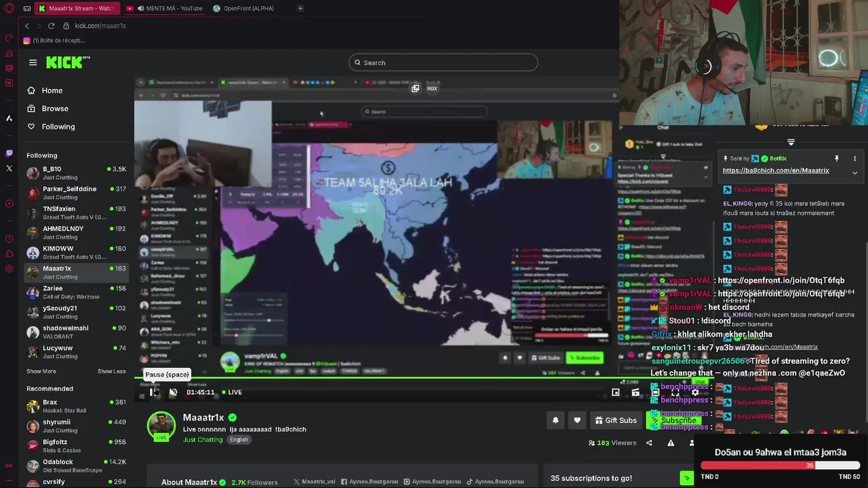Open Aymen.Bouzgarou TikTok link
The width and height of the screenshot is (868, 488).
pos(495,482)
